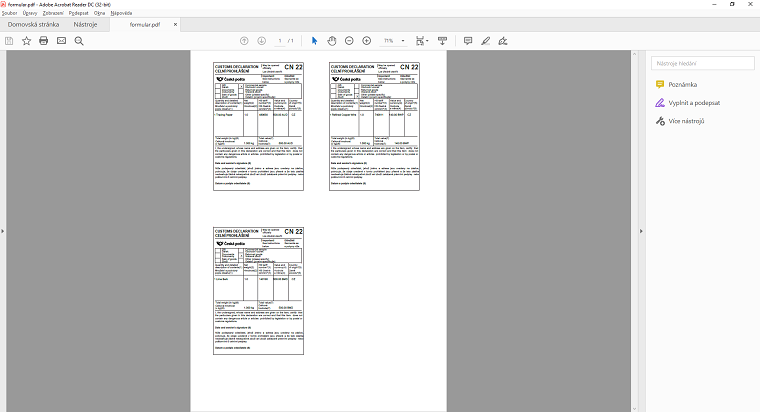
Task: Add a comment with speech bubble icon
Action: click(x=467, y=41)
